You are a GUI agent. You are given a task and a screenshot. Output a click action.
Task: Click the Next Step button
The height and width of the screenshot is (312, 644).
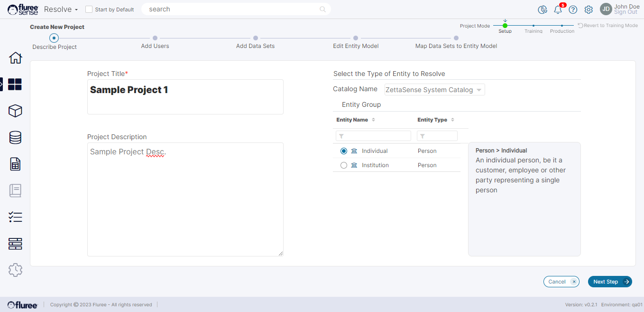(609, 282)
